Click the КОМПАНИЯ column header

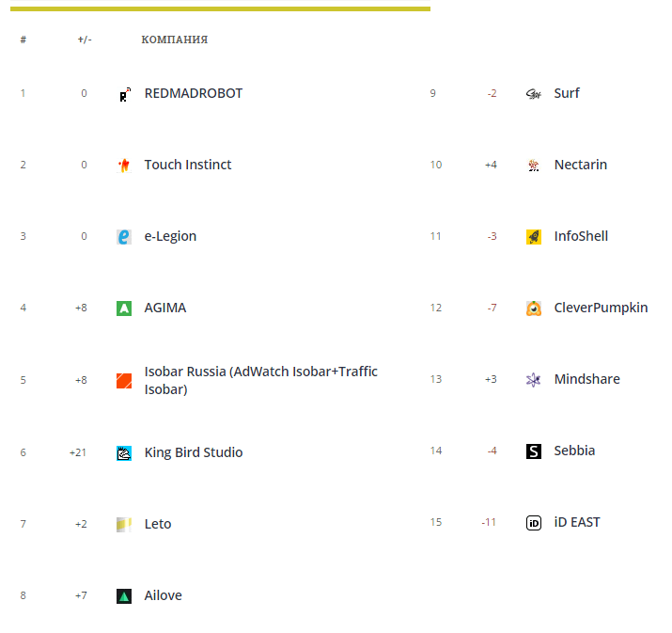pyautogui.click(x=175, y=40)
